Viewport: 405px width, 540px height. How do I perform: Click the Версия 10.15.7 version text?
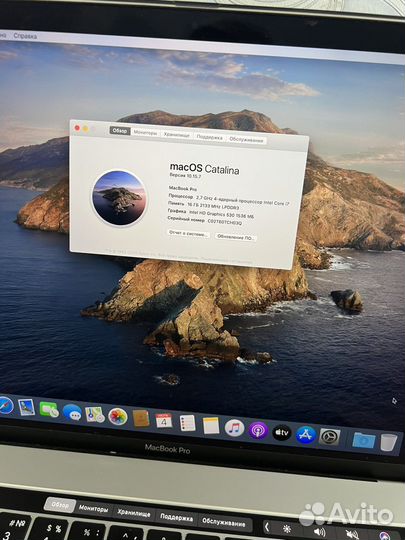point(185,175)
